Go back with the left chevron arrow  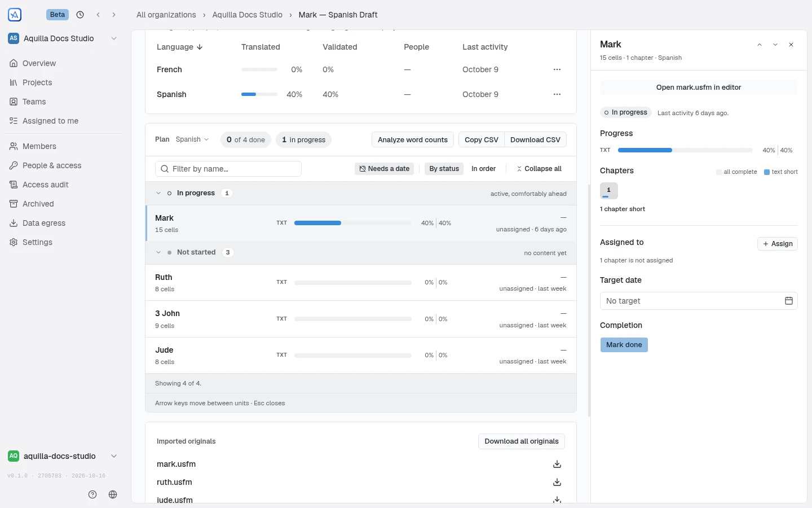pos(98,15)
